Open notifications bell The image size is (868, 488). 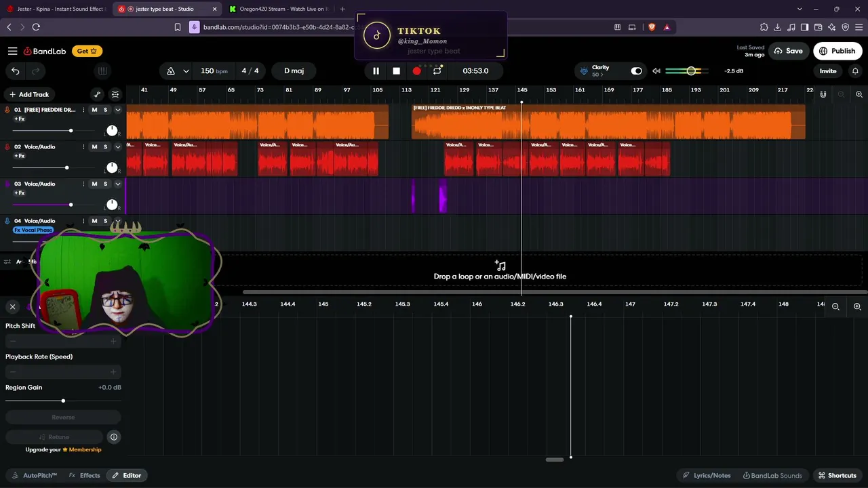[855, 71]
